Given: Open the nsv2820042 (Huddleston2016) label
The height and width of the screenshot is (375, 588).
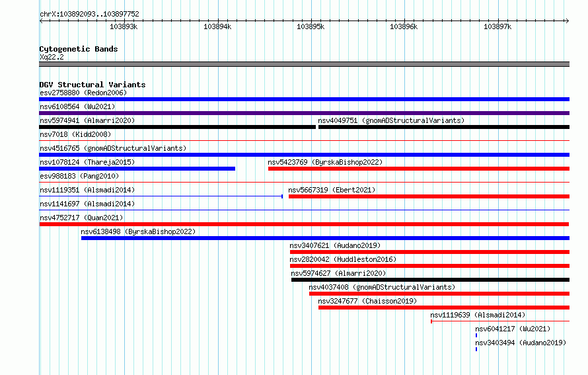Looking at the screenshot, I should 343,259.
